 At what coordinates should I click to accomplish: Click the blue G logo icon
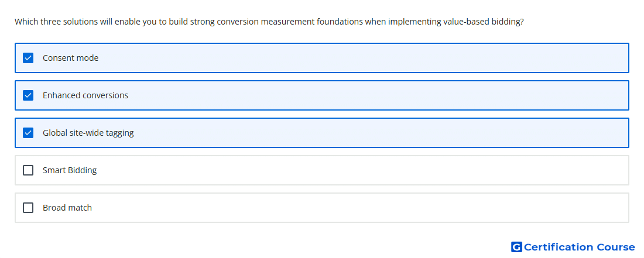tap(516, 247)
